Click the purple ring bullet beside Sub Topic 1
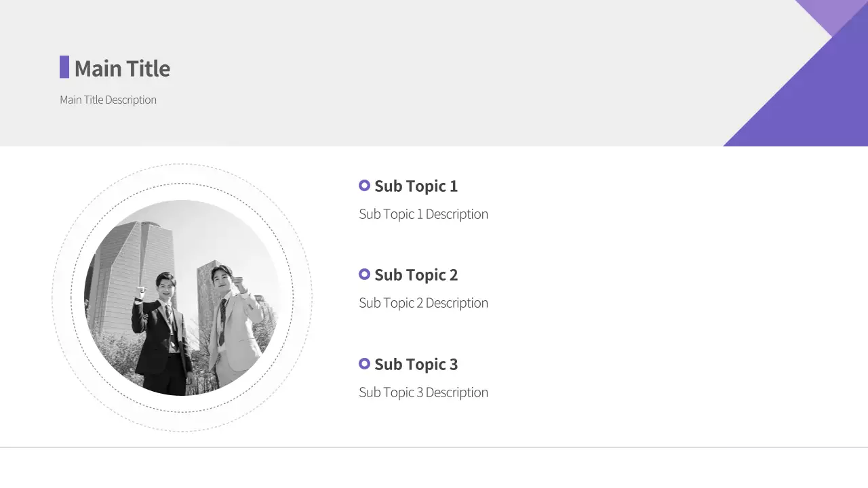Screen dimensions: 868x488 [x=364, y=185]
